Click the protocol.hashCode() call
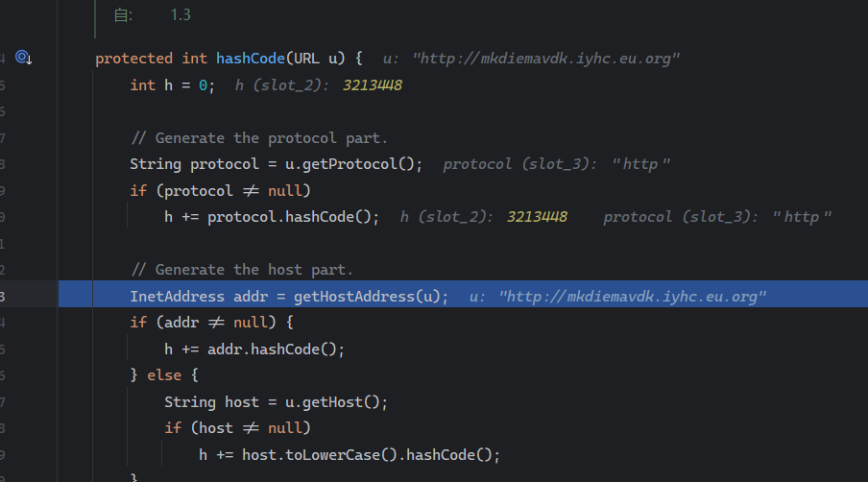Screen dimensions: 868x482 click(289, 217)
